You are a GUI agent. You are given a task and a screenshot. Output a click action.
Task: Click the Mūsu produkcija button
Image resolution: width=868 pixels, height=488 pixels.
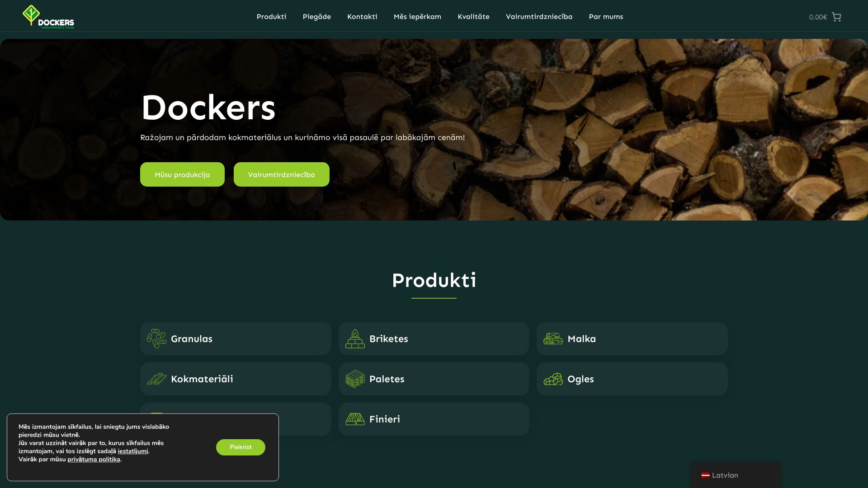click(x=182, y=174)
